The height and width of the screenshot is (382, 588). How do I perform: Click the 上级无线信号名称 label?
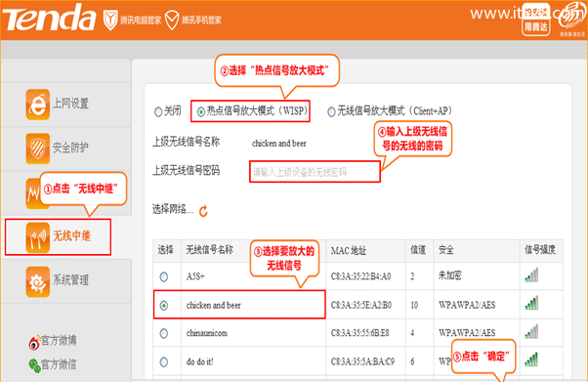(186, 142)
